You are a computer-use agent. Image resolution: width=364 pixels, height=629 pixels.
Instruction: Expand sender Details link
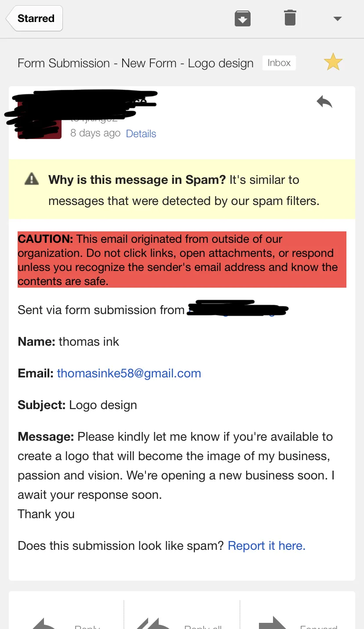141,134
